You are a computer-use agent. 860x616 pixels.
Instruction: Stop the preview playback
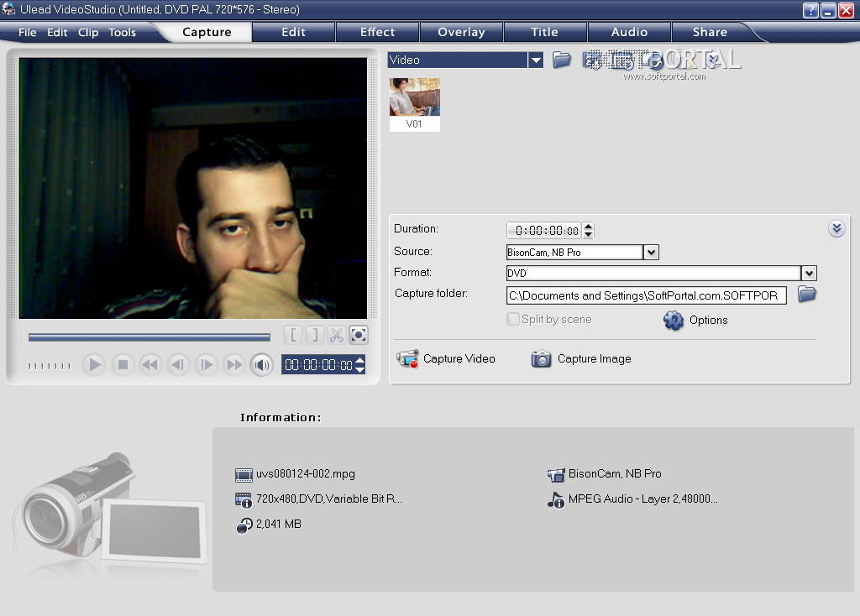coord(123,364)
